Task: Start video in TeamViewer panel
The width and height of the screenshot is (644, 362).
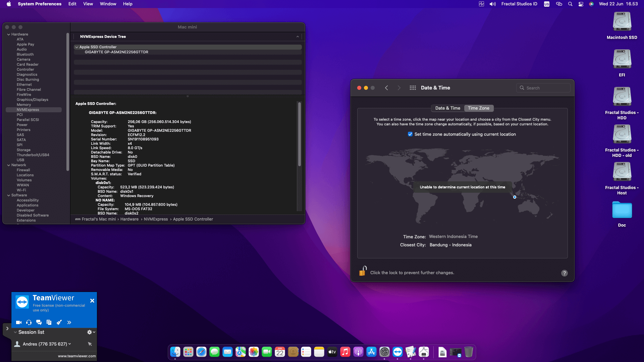Action: point(19,322)
